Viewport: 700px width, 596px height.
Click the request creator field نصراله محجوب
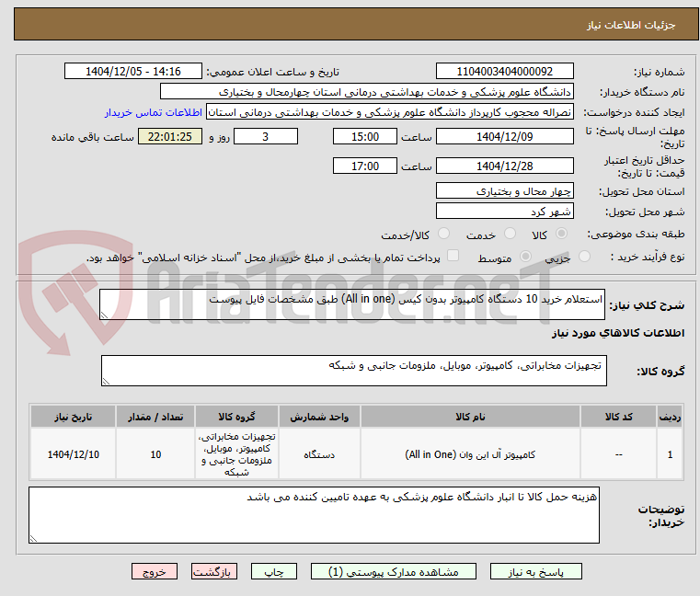click(390, 112)
